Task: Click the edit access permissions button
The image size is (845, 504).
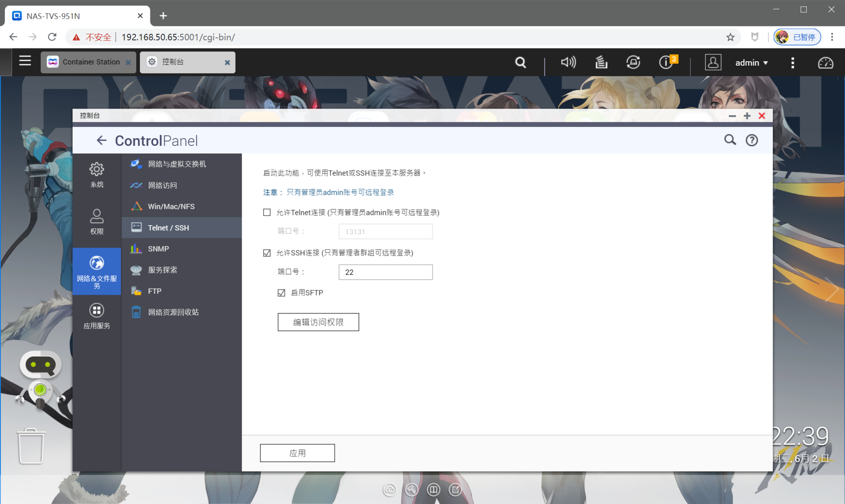Action: tap(318, 322)
